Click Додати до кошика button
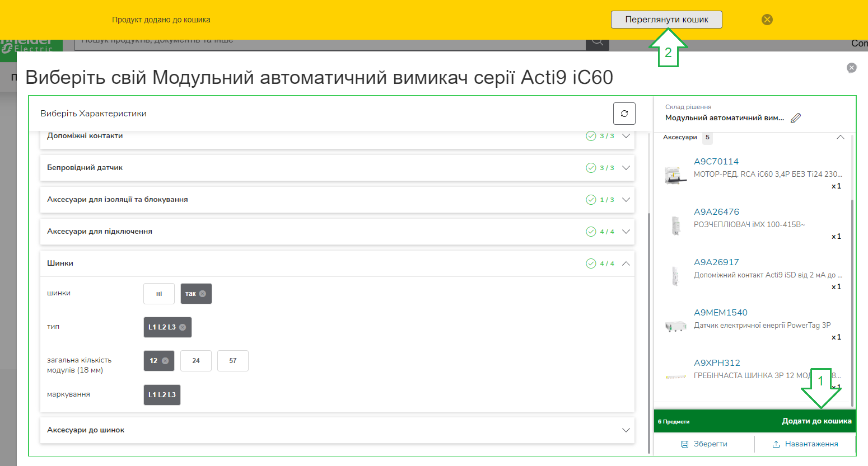The image size is (868, 466). [x=816, y=421]
